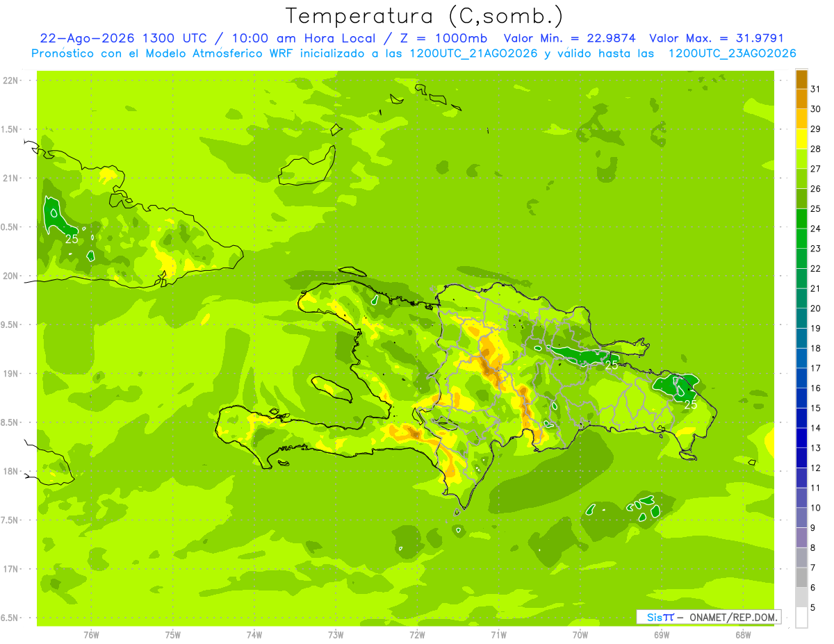This screenshot has width=834, height=644.
Task: Click the "71W" longitude label
Action: coord(498,634)
